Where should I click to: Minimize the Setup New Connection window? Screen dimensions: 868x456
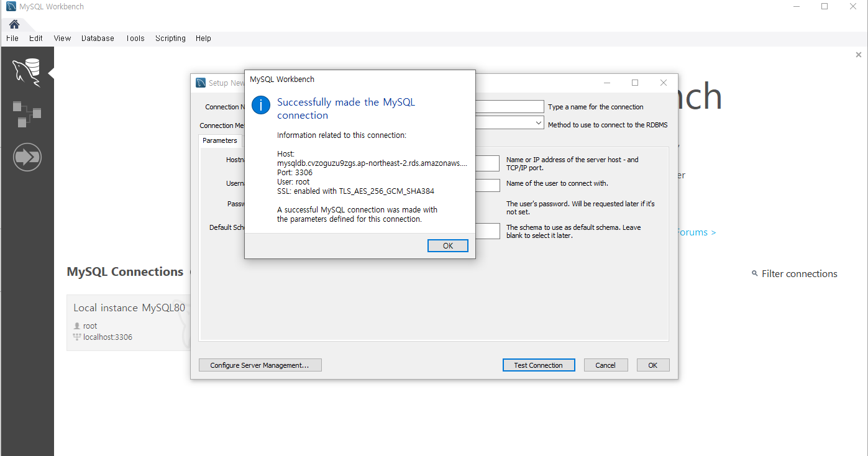[606, 83]
